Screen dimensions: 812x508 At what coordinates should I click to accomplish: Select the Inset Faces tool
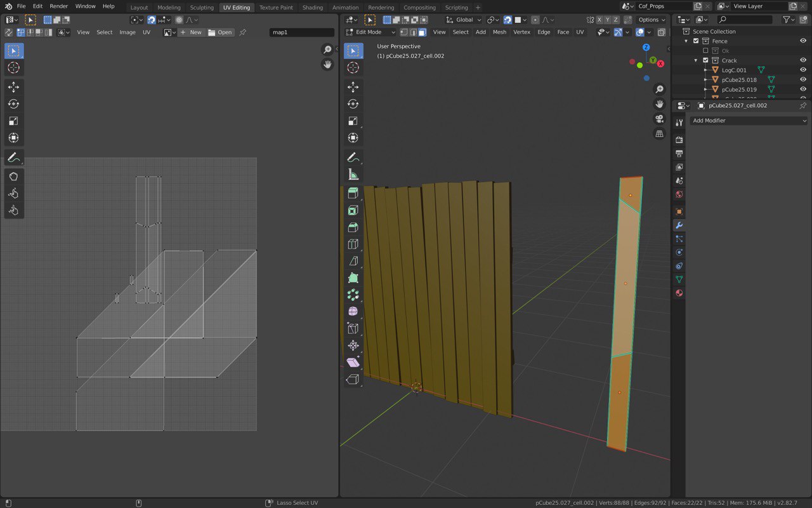[353, 210]
